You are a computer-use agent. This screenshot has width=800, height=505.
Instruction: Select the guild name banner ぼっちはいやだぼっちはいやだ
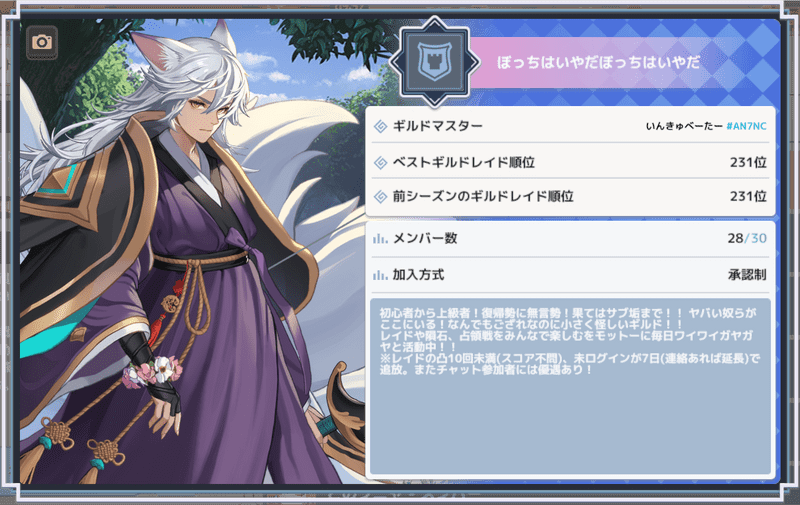click(598, 62)
